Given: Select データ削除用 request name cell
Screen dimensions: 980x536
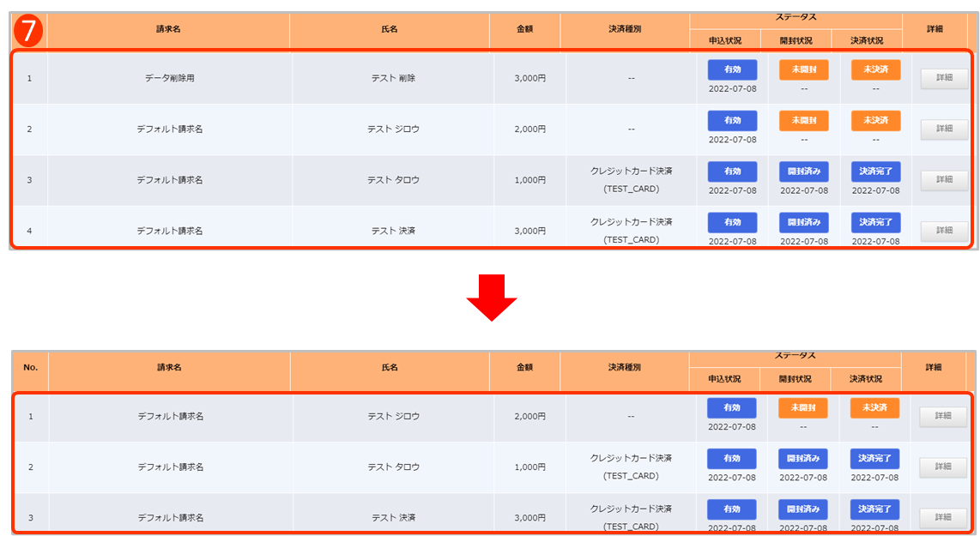Looking at the screenshot, I should [170, 79].
